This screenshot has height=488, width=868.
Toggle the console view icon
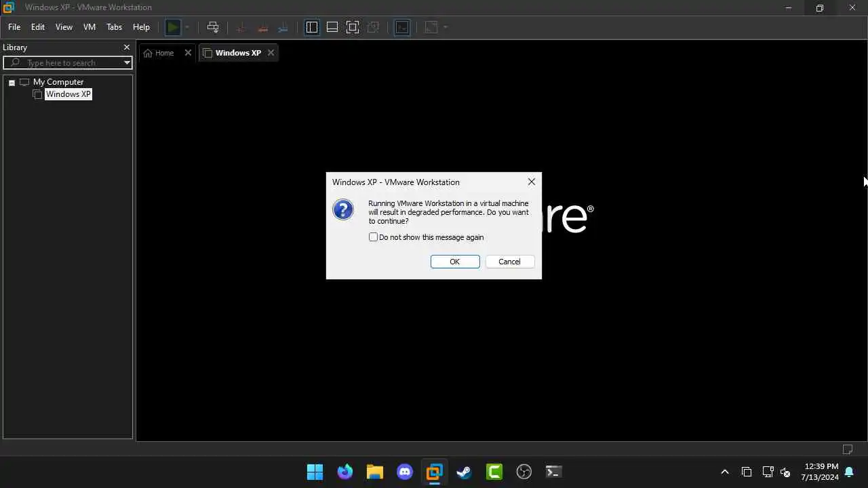click(402, 27)
